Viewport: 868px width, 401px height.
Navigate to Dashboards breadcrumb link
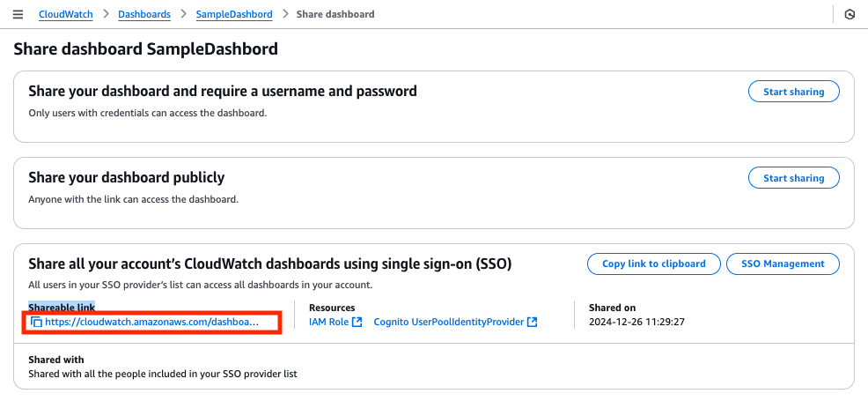click(x=144, y=14)
